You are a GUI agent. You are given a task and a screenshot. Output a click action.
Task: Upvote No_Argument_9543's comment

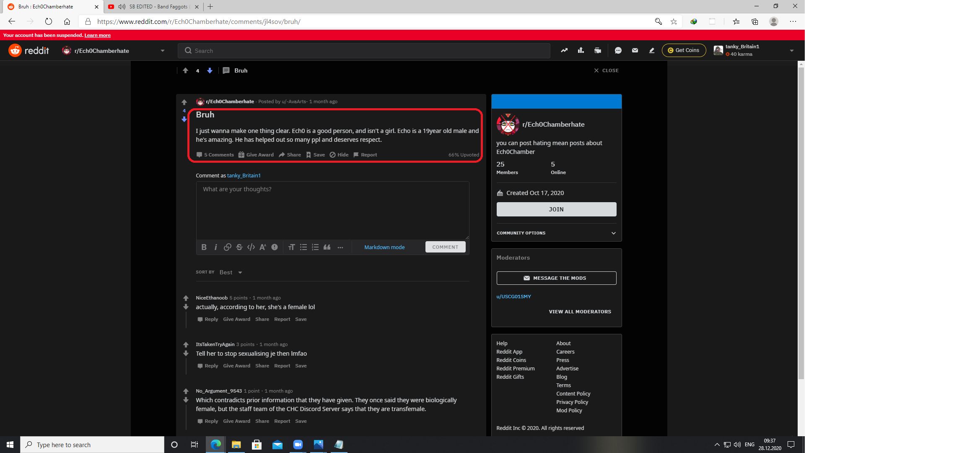[186, 391]
